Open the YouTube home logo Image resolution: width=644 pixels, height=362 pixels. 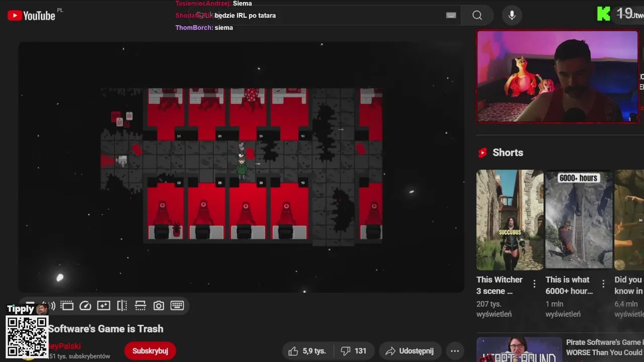coord(31,16)
